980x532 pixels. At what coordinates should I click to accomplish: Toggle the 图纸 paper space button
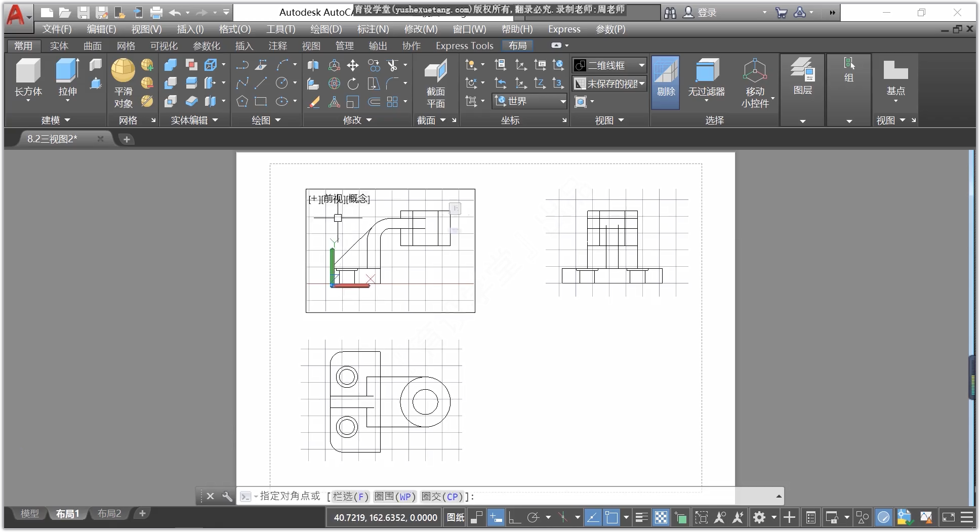pos(456,517)
